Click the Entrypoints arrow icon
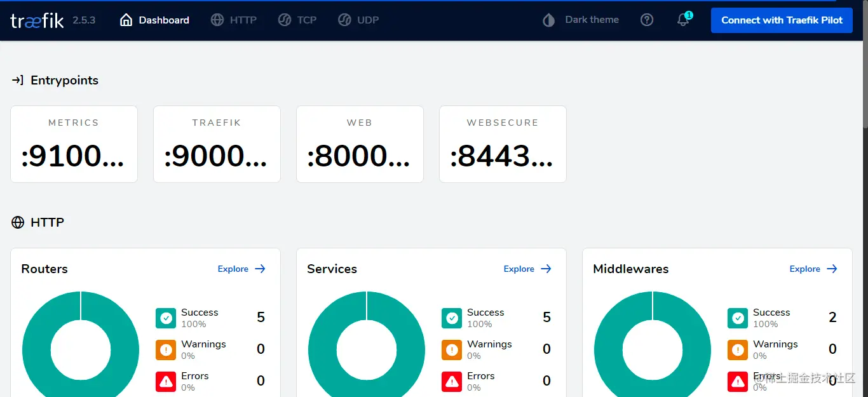This screenshot has width=868, height=397. tap(18, 80)
